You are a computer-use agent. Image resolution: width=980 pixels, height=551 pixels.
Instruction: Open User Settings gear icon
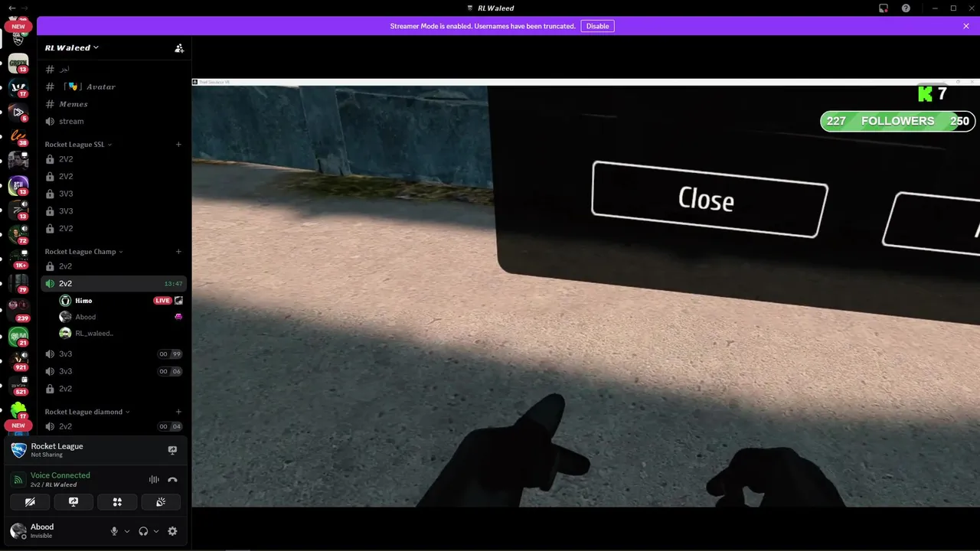point(172,531)
